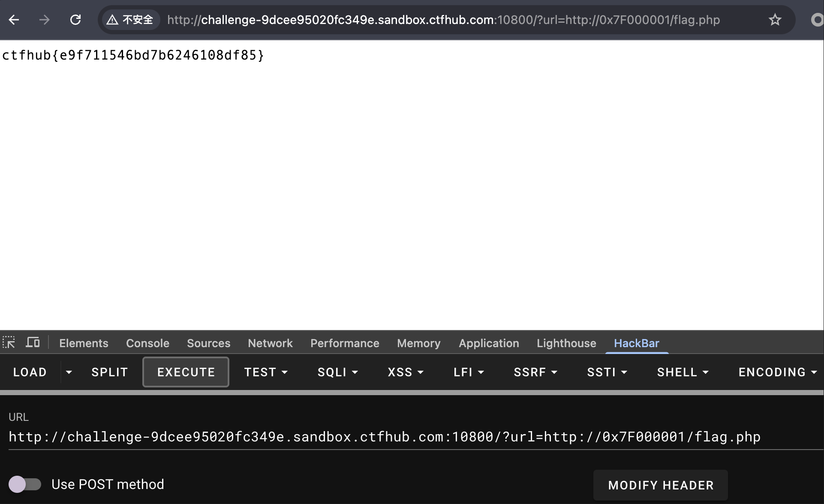Image resolution: width=824 pixels, height=504 pixels.
Task: Switch to the Network tab
Action: (270, 343)
